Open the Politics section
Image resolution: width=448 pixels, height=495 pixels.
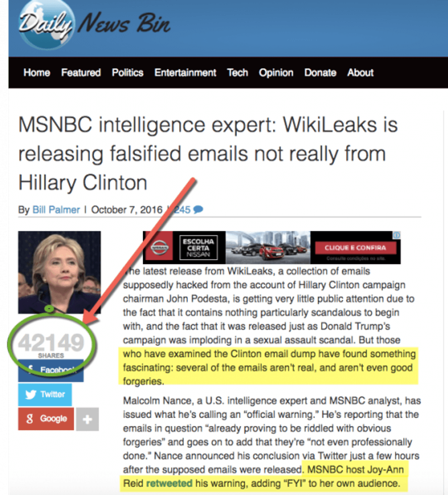[128, 73]
